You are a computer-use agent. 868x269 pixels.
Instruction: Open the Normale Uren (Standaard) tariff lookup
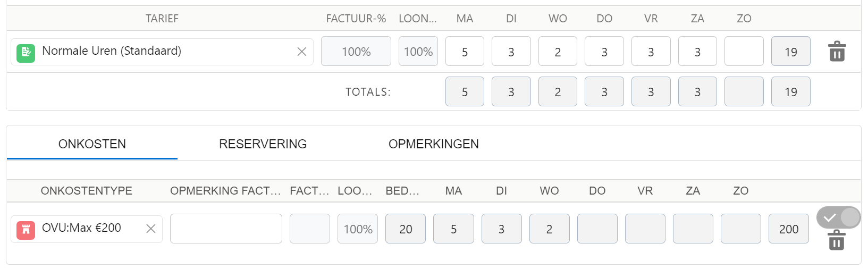[162, 52]
